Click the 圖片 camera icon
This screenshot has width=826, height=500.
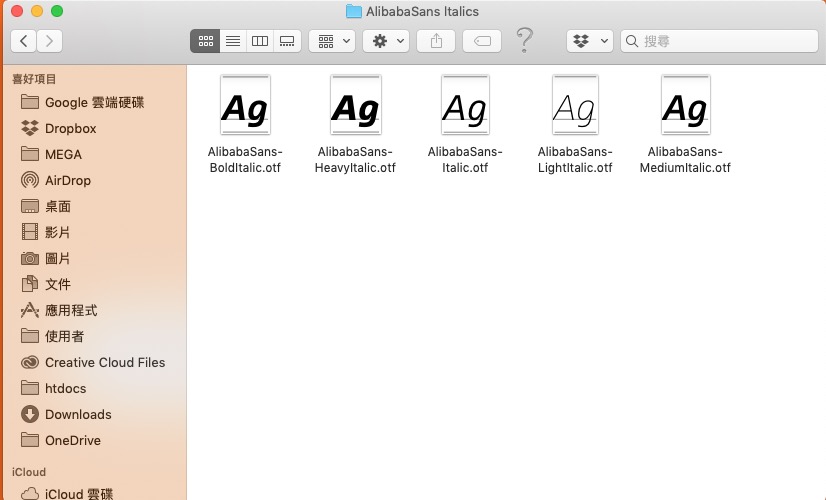[x=30, y=258]
